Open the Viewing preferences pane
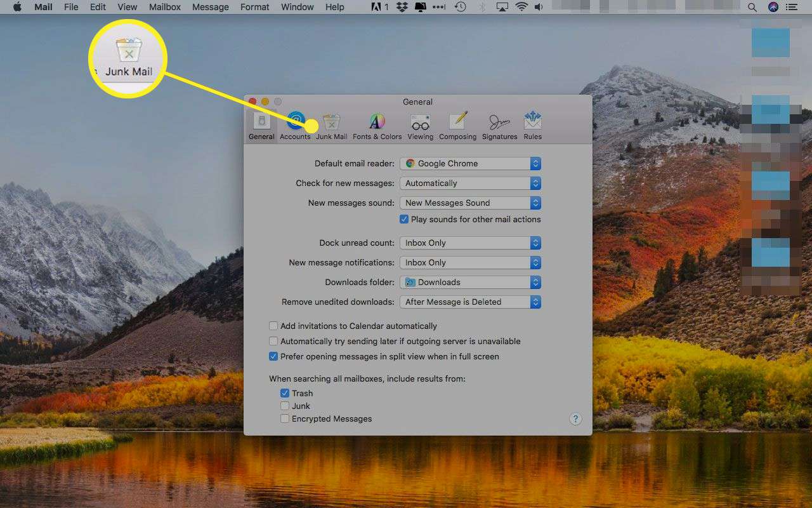This screenshot has width=812, height=508. (x=420, y=125)
